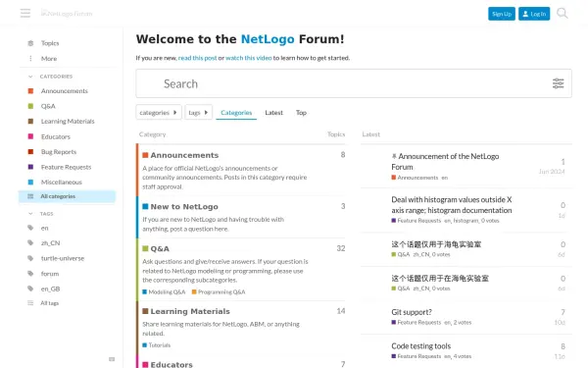Open the "Git support?" topic

[412, 312]
